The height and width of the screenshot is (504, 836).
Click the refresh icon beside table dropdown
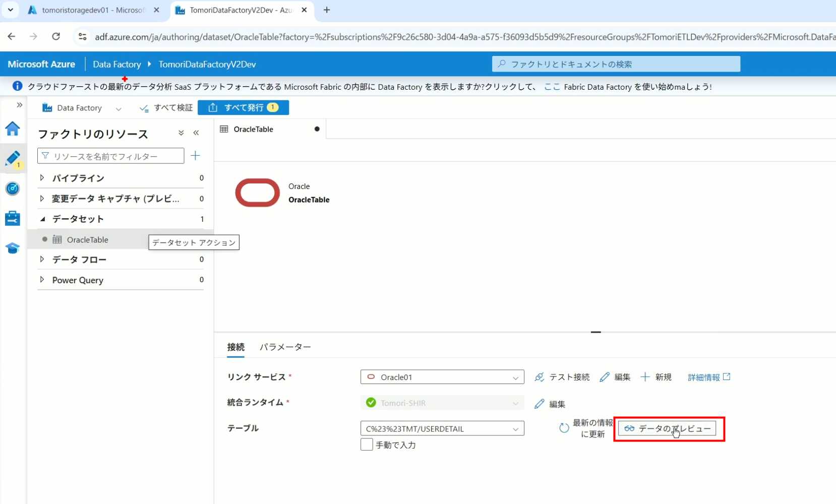[x=564, y=428]
